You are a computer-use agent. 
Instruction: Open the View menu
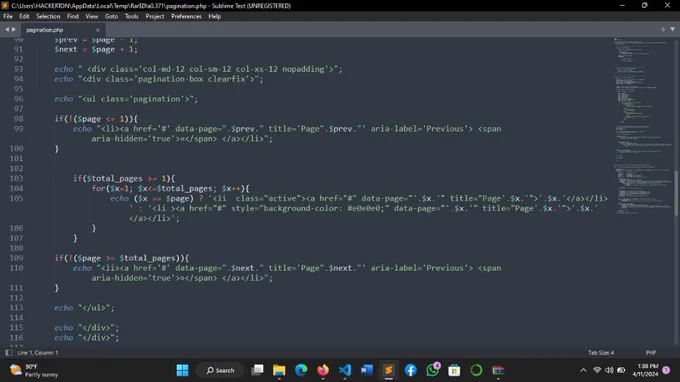pos(92,16)
